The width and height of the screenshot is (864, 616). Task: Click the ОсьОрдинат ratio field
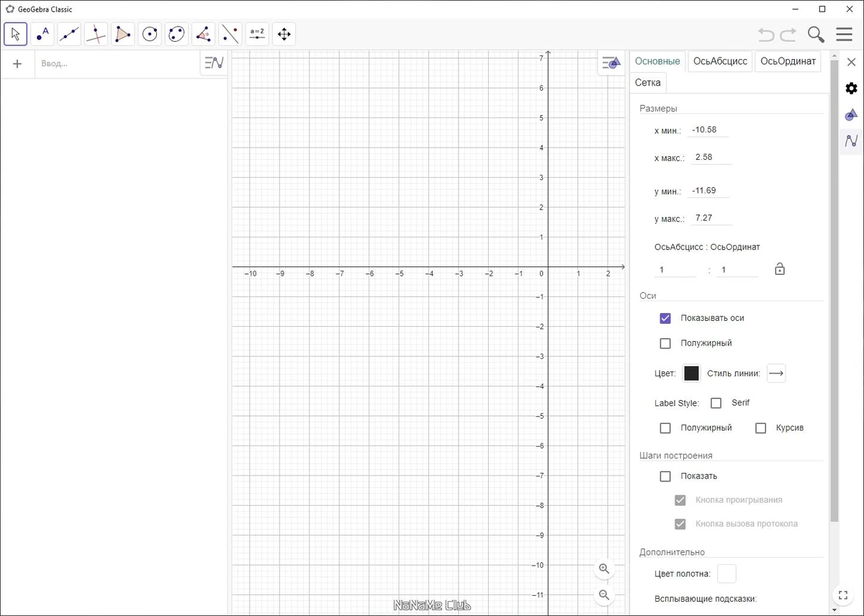[738, 270]
